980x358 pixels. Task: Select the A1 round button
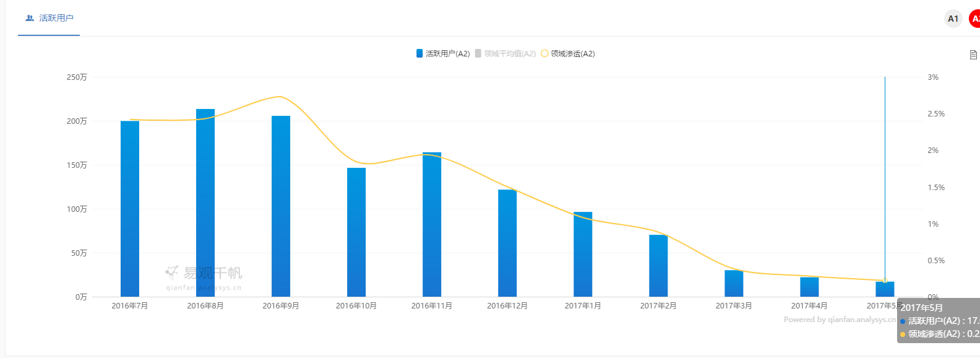[953, 19]
